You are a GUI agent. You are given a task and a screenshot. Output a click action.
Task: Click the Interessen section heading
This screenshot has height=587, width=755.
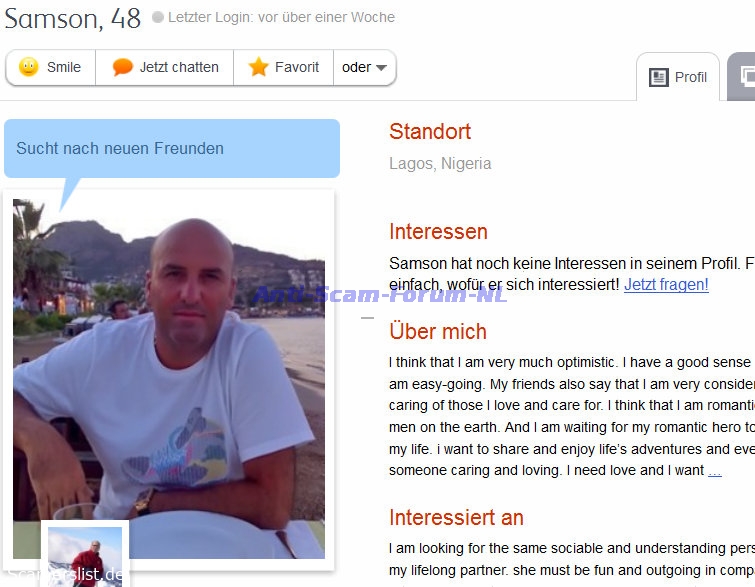click(438, 232)
